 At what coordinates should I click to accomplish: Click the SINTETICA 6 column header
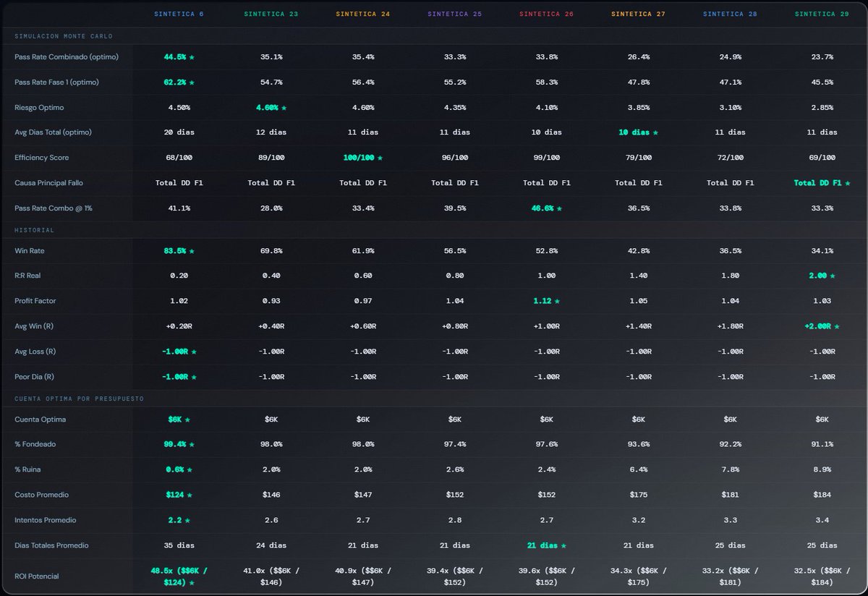pos(179,14)
